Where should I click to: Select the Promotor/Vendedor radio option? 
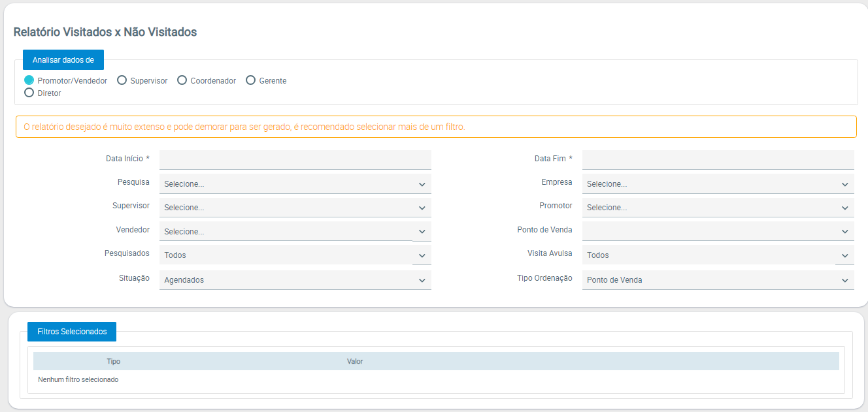29,80
